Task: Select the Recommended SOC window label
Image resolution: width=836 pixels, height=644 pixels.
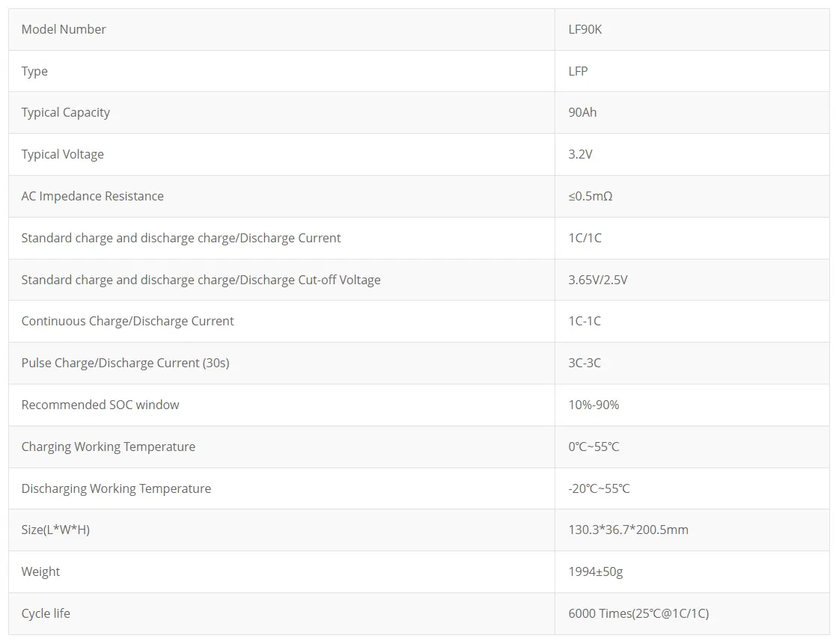Action: point(100,405)
